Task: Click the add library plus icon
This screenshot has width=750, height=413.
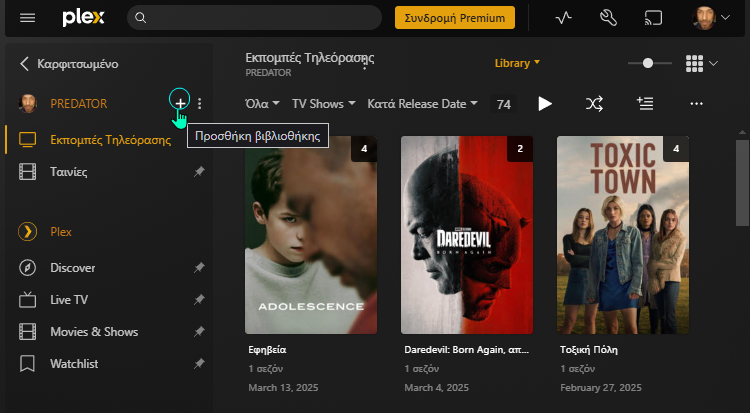Action: coord(180,103)
